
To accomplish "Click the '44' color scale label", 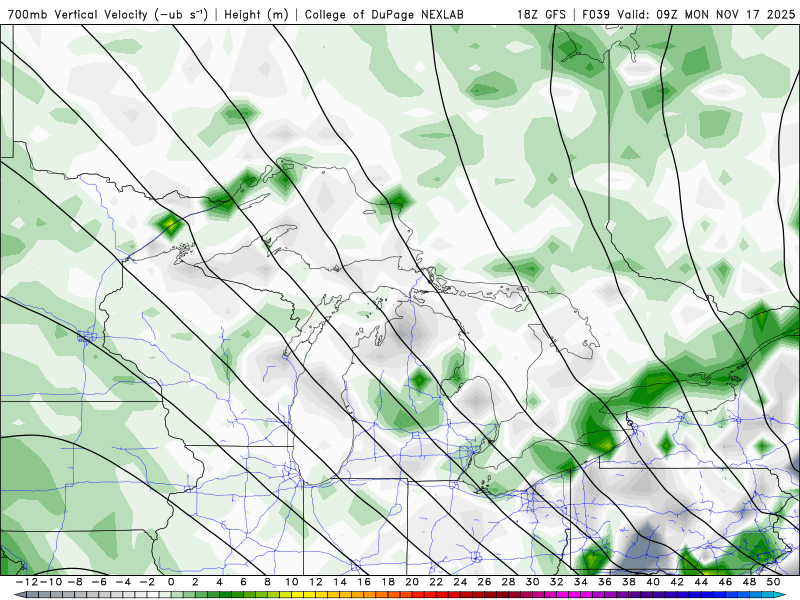I will (x=702, y=582).
